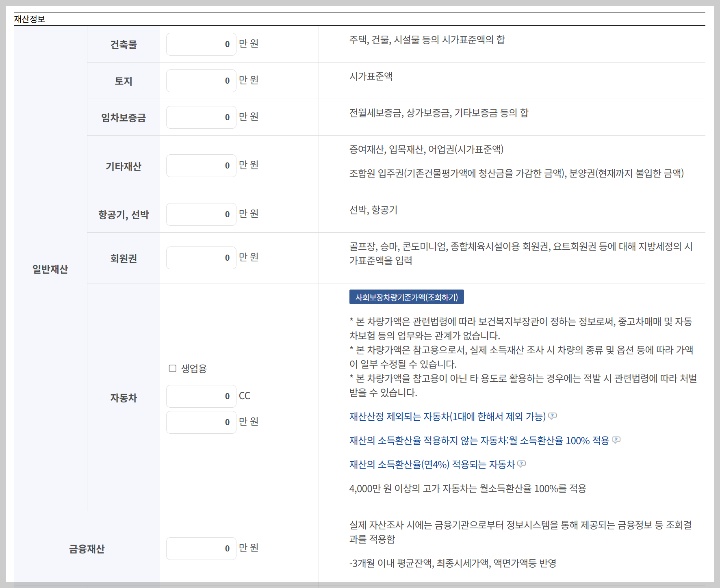Click the 토지 row label

tap(124, 81)
